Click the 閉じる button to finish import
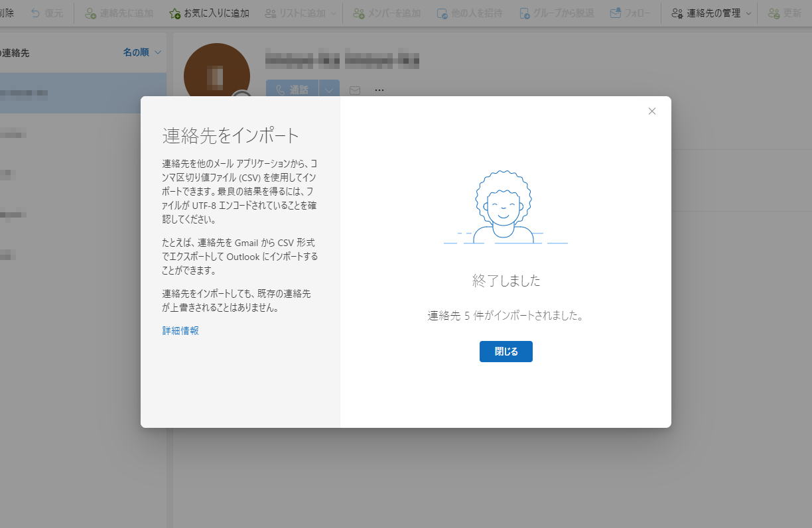Image resolution: width=812 pixels, height=528 pixels. pyautogui.click(x=506, y=352)
